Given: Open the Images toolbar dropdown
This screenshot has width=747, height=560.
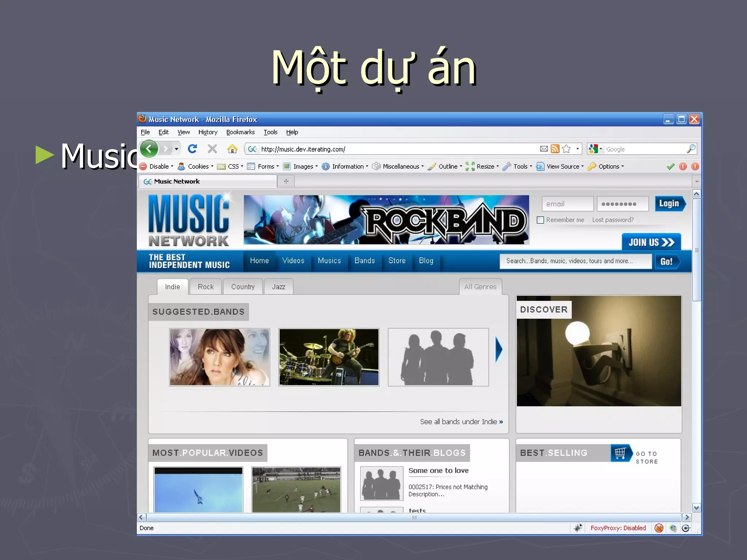Looking at the screenshot, I should 301,167.
